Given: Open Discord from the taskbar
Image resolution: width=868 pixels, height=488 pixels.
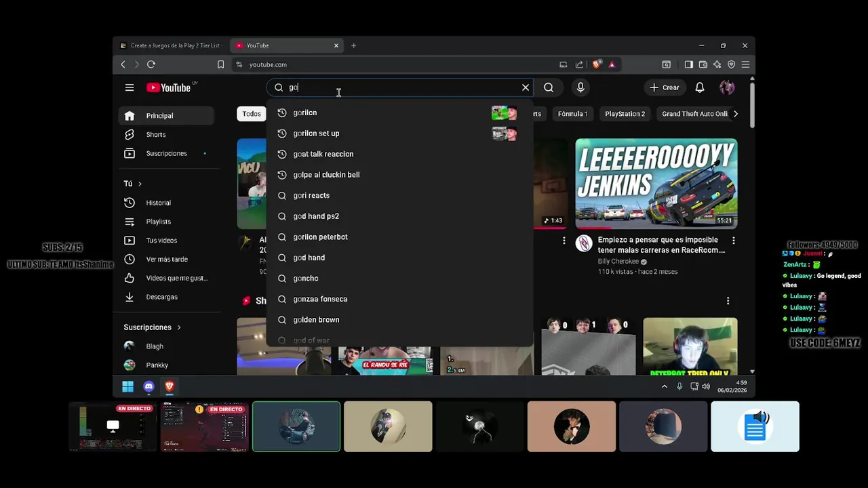Looking at the screenshot, I should [149, 386].
